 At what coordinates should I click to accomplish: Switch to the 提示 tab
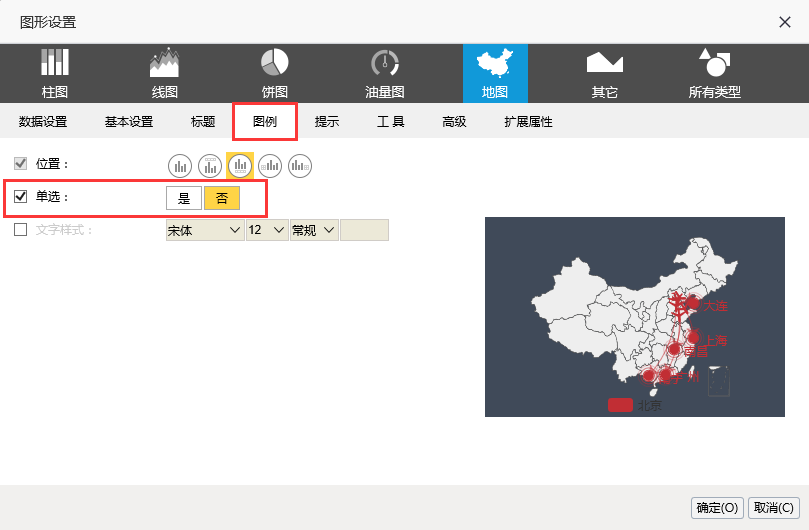pos(327,122)
